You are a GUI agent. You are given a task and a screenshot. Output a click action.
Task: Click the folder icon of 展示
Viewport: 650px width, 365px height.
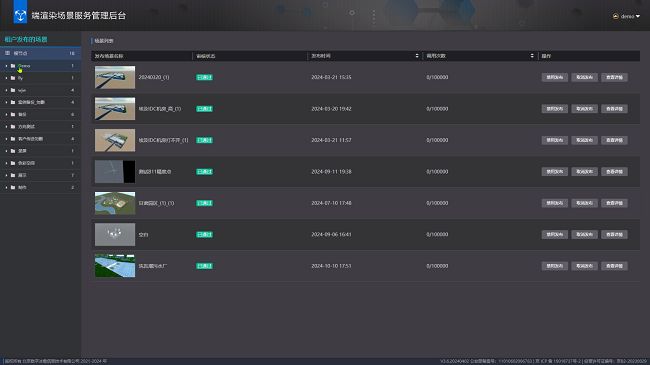coord(13,175)
